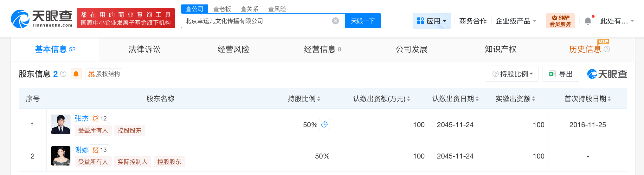Click the TianYanCha logo
Screen dimensions: 644x175
click(x=42, y=19)
